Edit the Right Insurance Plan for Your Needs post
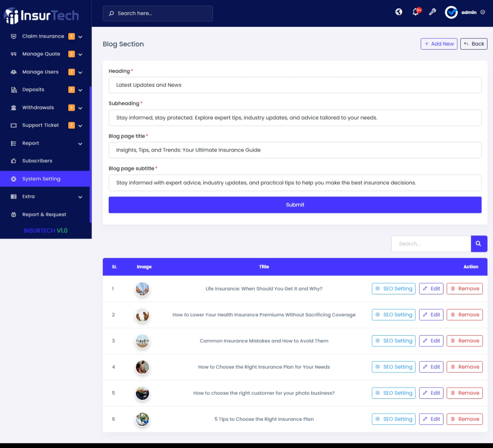The width and height of the screenshot is (493, 448). coord(431,367)
